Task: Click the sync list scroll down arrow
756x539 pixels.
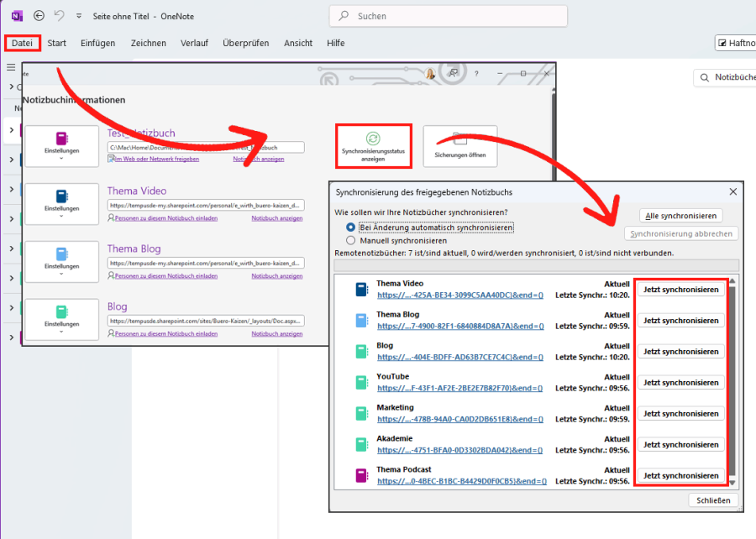Action: pyautogui.click(x=732, y=483)
